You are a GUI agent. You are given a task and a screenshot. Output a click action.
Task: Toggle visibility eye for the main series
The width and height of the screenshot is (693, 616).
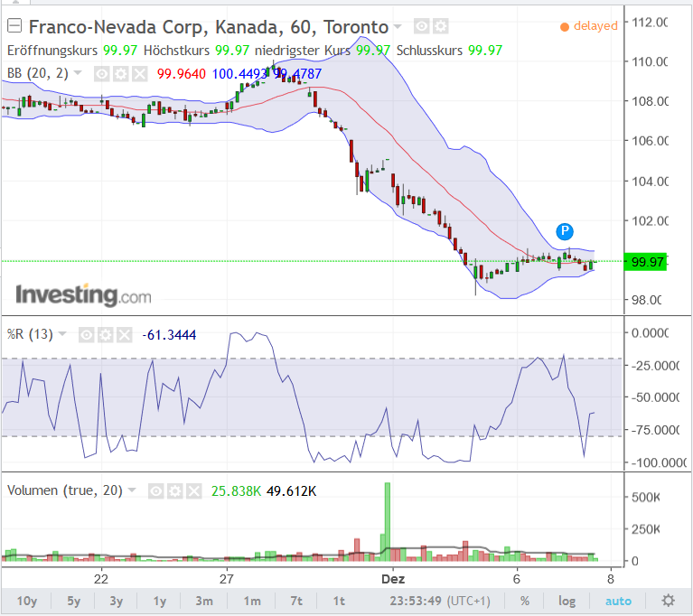pos(422,26)
